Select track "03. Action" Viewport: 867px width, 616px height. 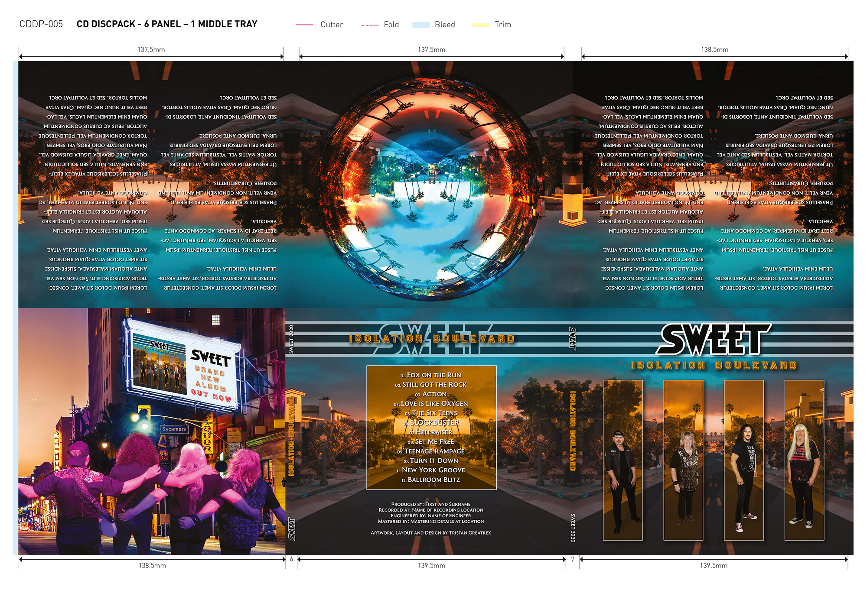pos(431,394)
